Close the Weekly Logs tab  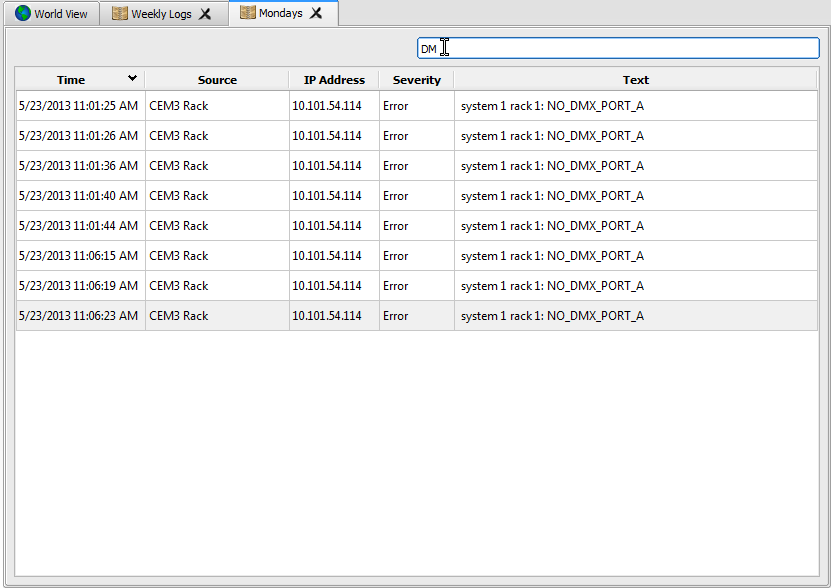click(205, 14)
